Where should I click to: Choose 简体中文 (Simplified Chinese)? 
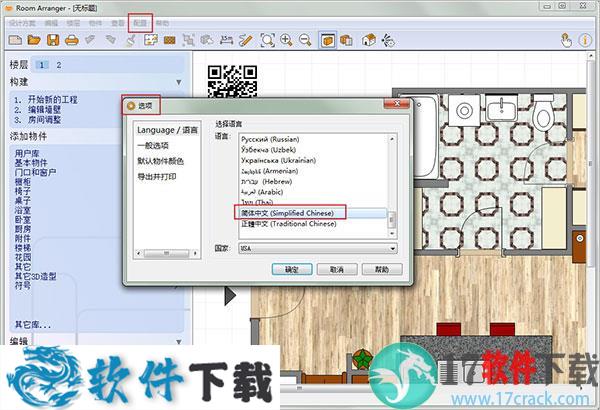tap(287, 213)
